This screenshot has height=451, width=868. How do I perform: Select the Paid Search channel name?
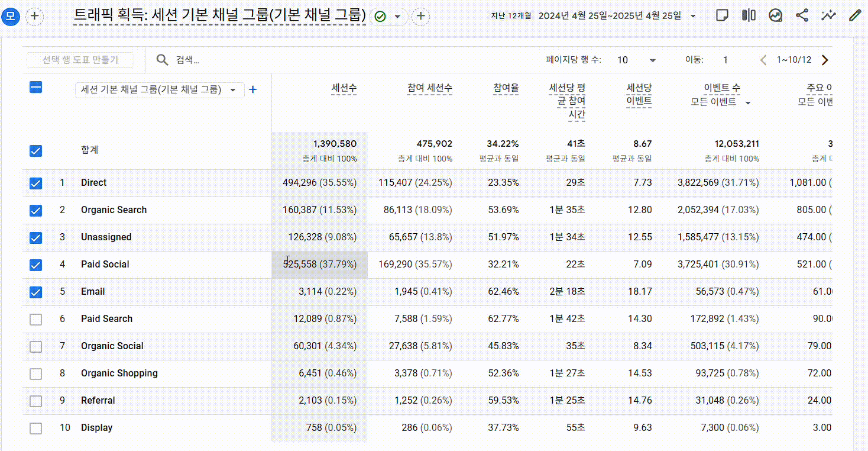107,319
